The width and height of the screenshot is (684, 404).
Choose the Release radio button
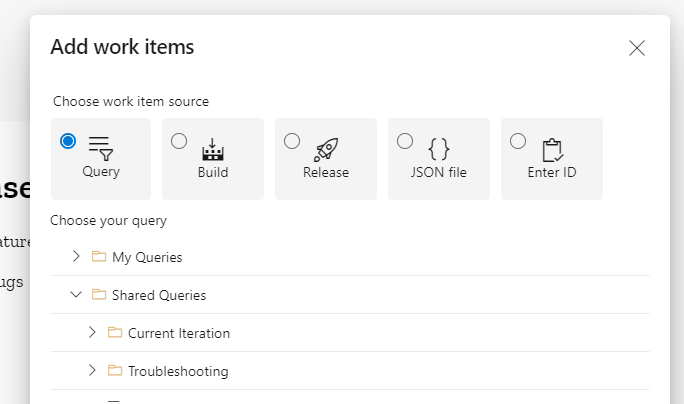(x=292, y=141)
